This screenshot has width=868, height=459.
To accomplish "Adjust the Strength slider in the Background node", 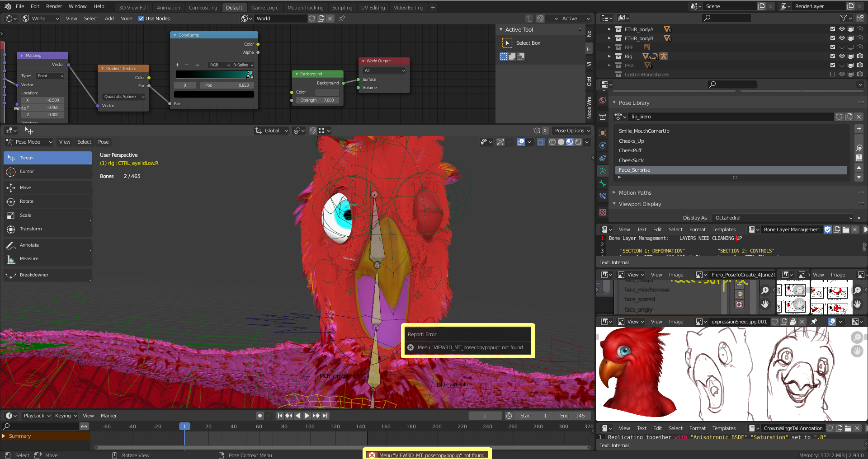I will tap(316, 100).
